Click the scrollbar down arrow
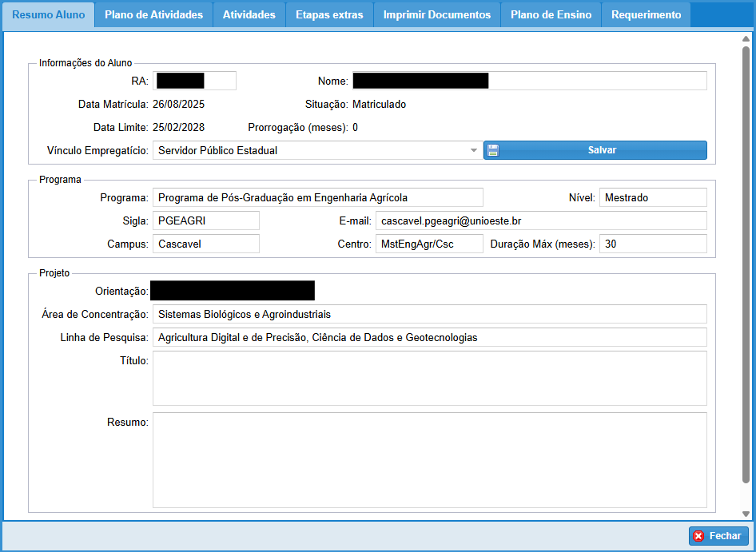 click(x=746, y=514)
